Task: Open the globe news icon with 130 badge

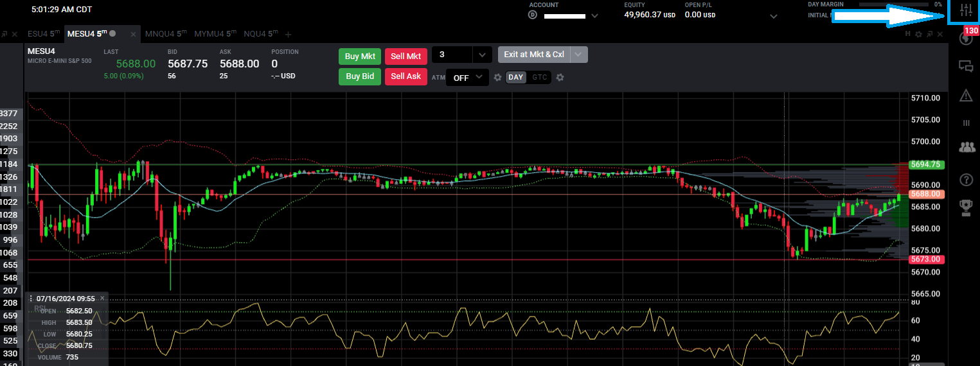Action: [x=965, y=38]
